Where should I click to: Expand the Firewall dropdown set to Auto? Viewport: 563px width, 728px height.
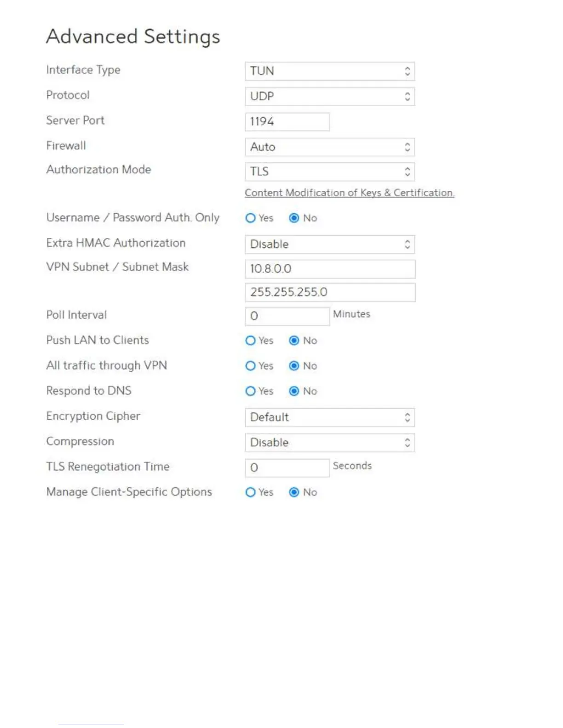[x=330, y=147]
